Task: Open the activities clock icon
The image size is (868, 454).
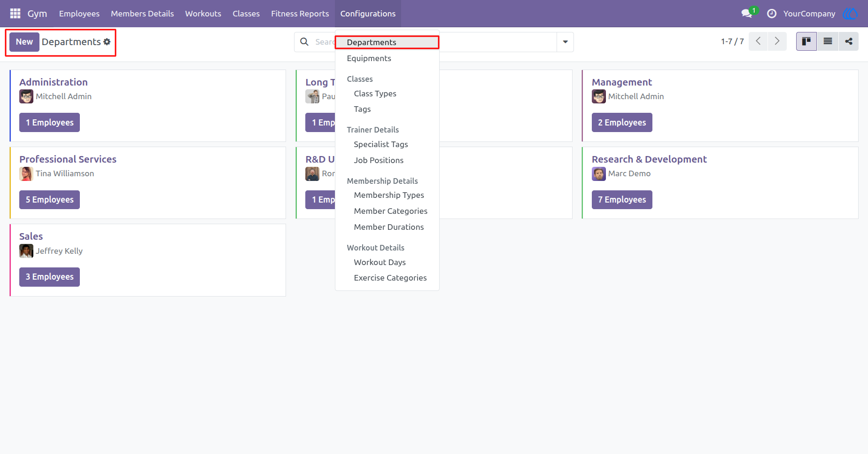Action: pos(772,14)
